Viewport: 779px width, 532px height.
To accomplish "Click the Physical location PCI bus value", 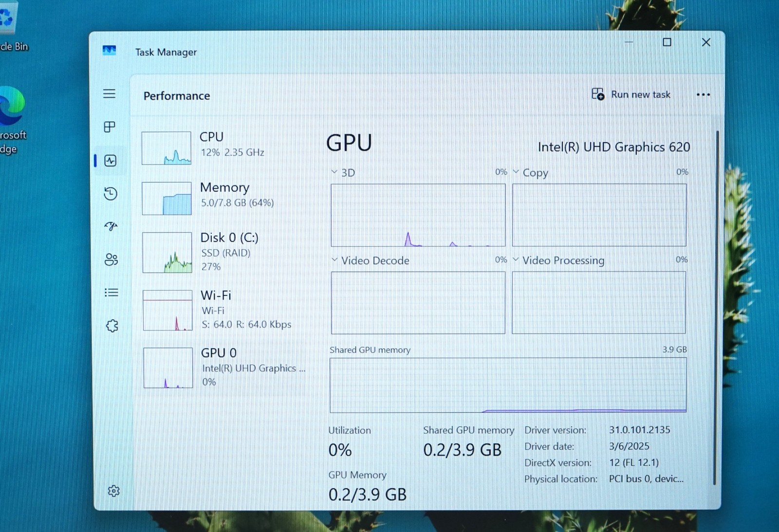I will [647, 479].
